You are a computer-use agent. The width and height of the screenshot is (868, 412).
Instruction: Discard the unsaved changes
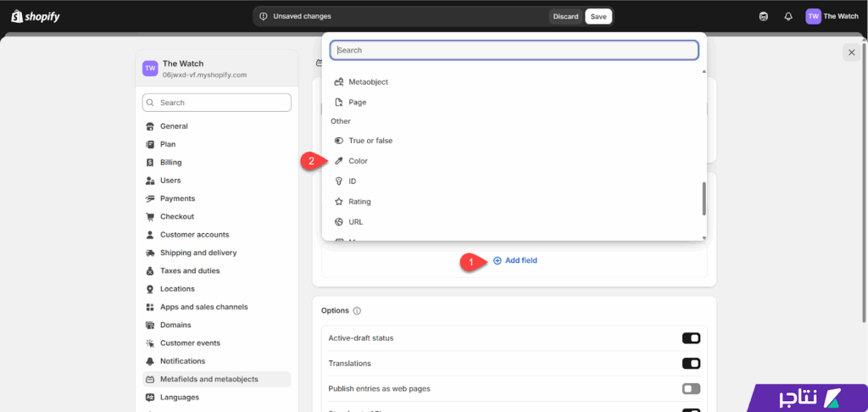tap(565, 16)
